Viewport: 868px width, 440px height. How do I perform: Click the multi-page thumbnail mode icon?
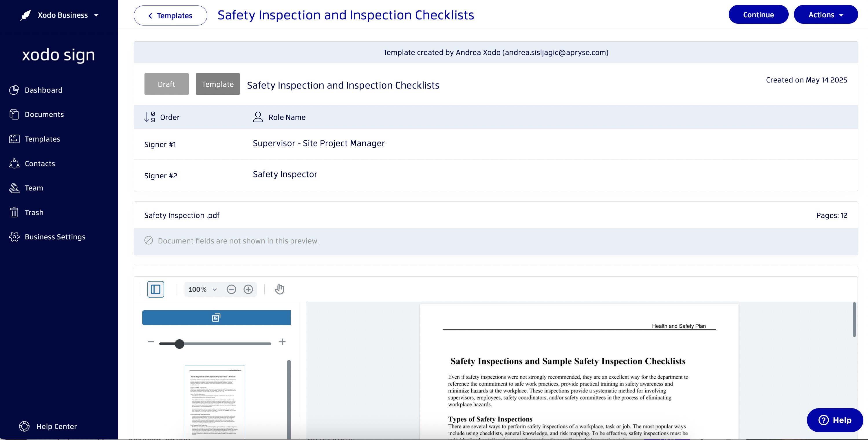[216, 318]
